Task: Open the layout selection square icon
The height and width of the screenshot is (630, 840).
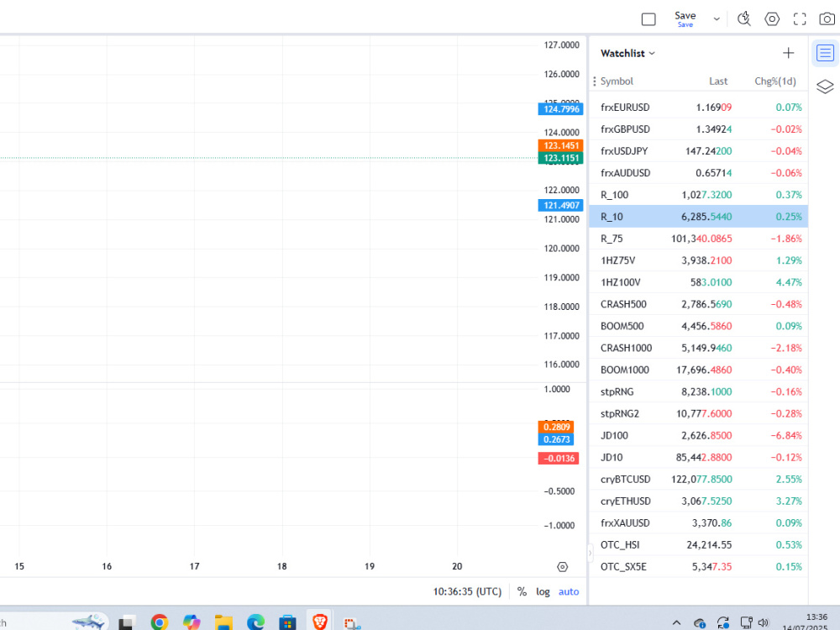Action: tap(648, 20)
